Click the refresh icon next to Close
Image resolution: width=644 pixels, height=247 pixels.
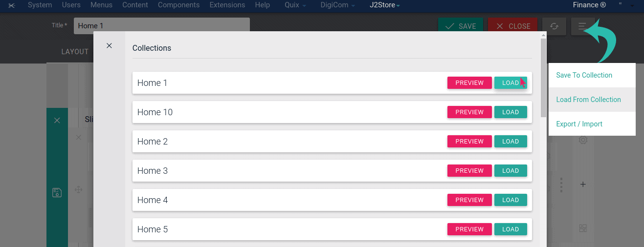pos(554,26)
